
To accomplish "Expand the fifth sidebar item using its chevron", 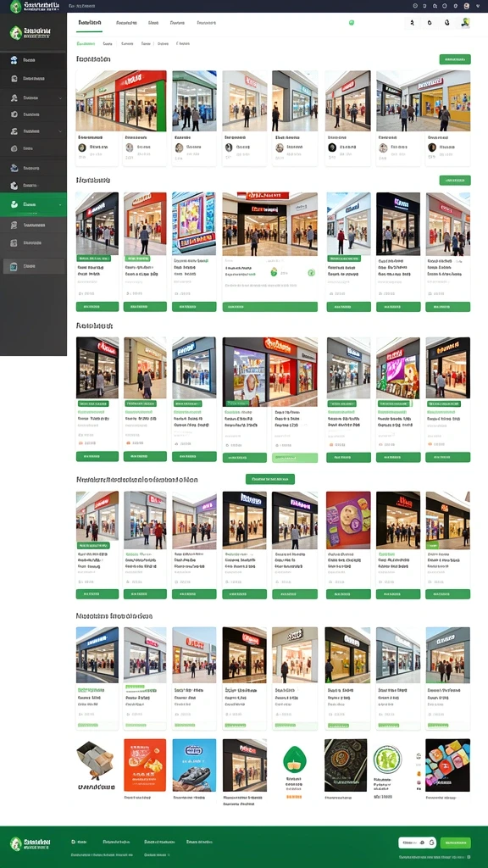I will click(60, 131).
